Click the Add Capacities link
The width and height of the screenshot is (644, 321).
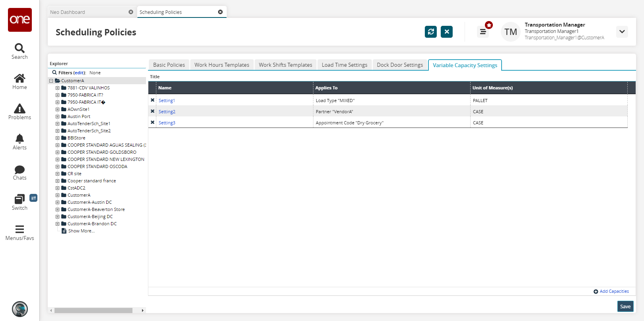pos(614,291)
